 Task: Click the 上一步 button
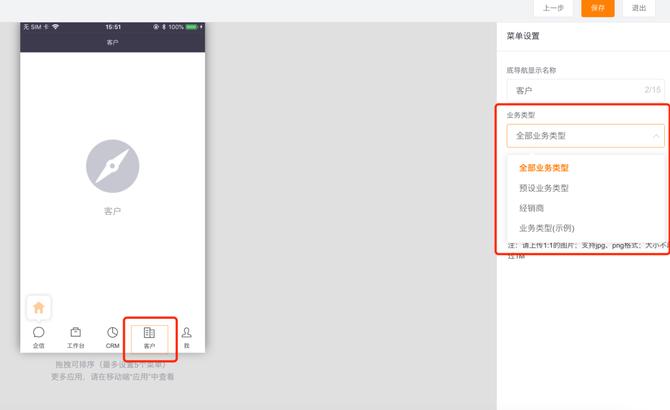point(552,8)
